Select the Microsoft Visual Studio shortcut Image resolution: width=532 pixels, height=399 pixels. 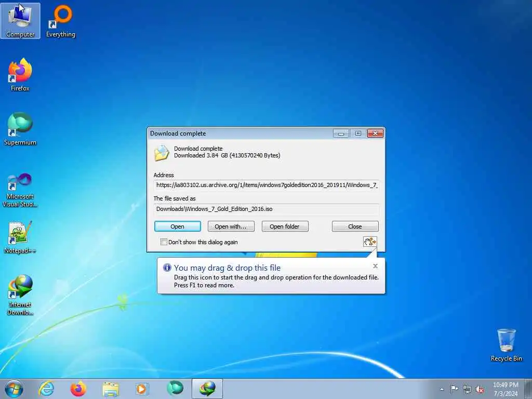pos(20,190)
